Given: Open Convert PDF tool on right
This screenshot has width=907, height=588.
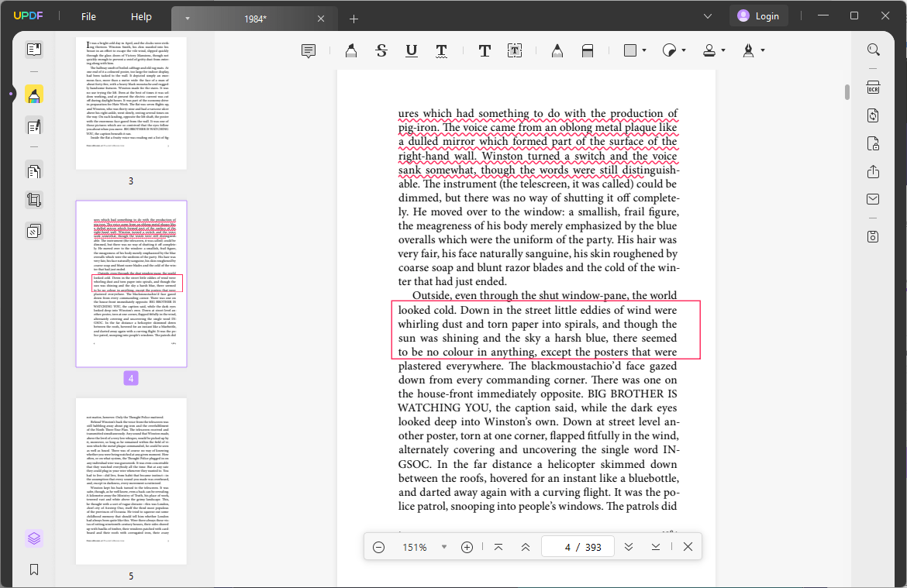Looking at the screenshot, I should coord(874,115).
